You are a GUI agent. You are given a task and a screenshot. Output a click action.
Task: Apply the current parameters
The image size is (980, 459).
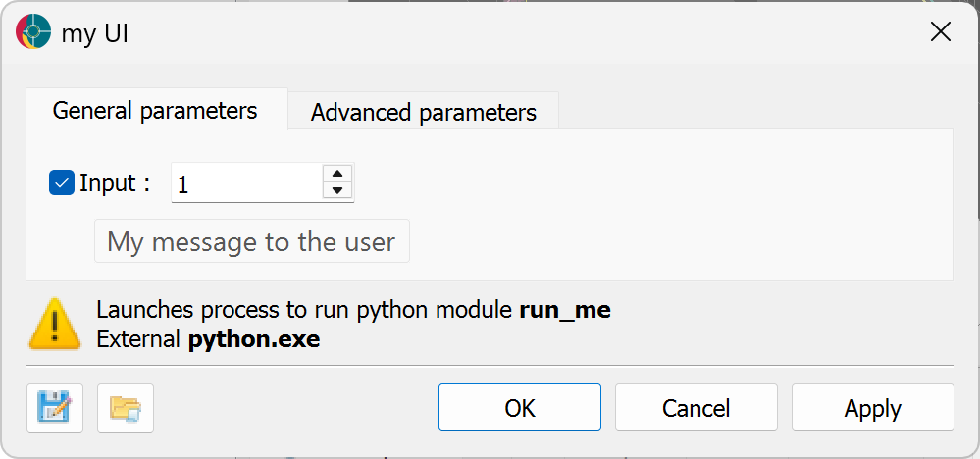pos(872,407)
